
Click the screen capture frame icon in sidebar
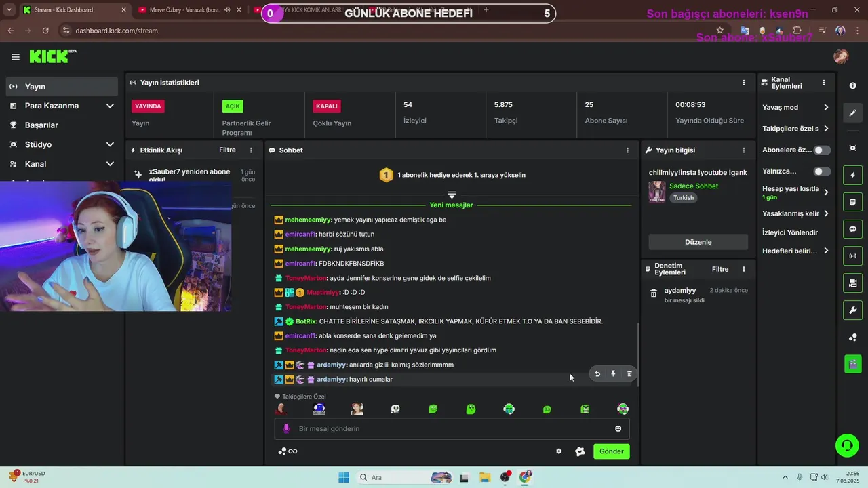(x=852, y=148)
